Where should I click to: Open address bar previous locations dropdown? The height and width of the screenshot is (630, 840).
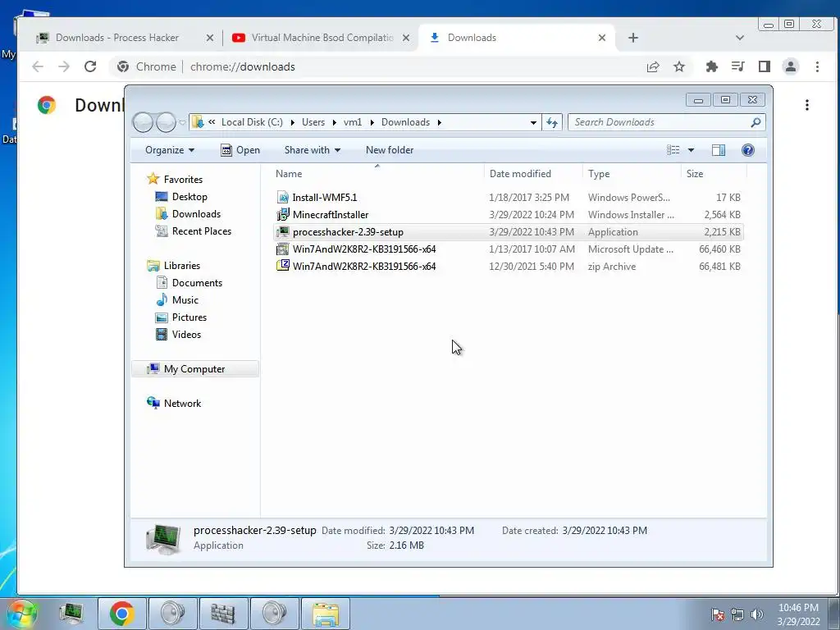pyautogui.click(x=533, y=122)
